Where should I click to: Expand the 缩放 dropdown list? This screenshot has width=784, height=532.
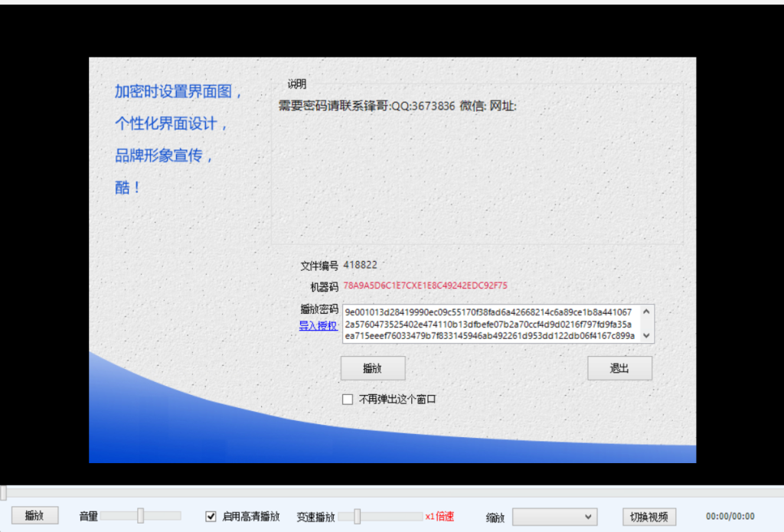pyautogui.click(x=588, y=517)
